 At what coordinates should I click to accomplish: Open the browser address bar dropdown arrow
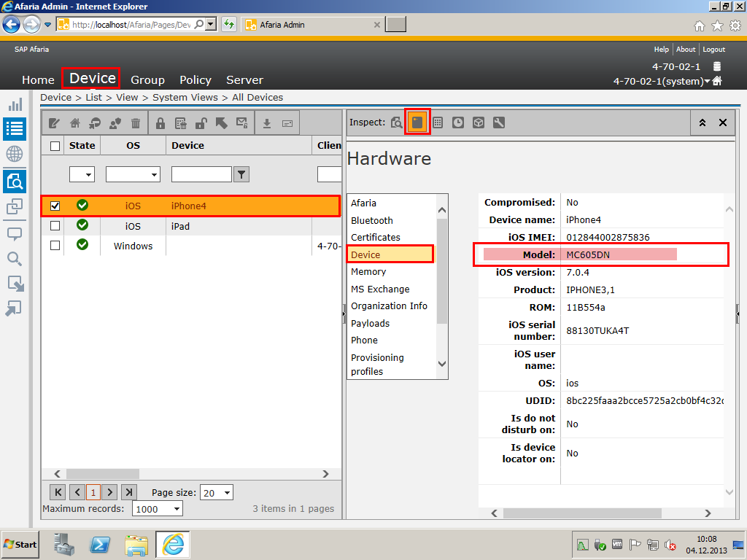212,24
